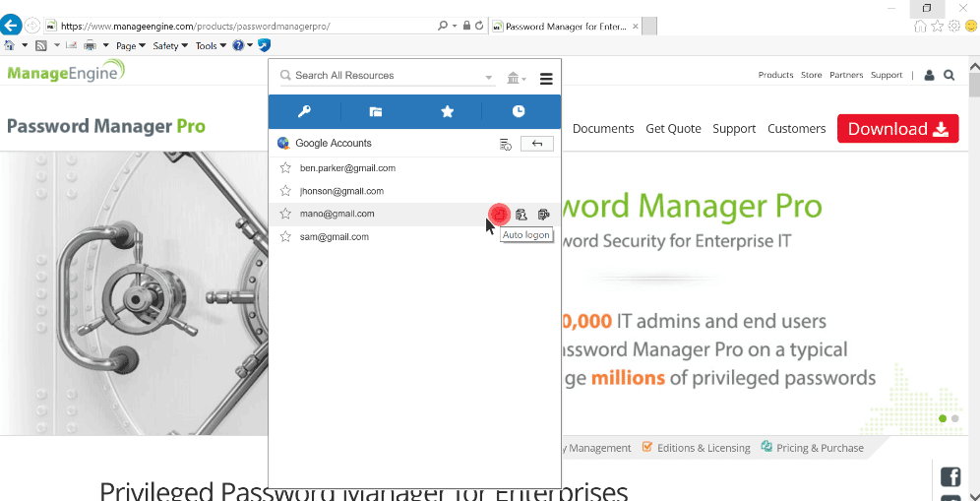
Task: Open the top Support link beside Partners
Action: point(887,75)
